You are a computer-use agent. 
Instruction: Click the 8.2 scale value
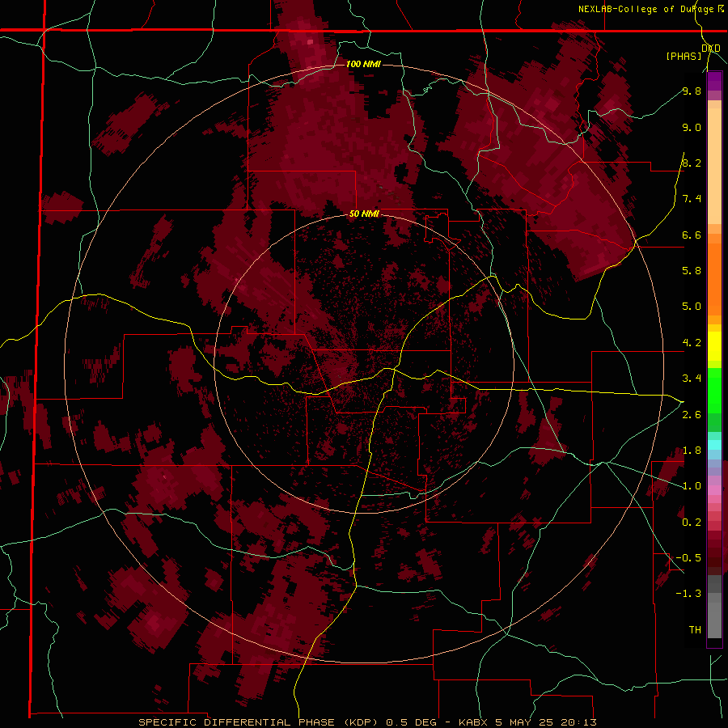pos(692,163)
